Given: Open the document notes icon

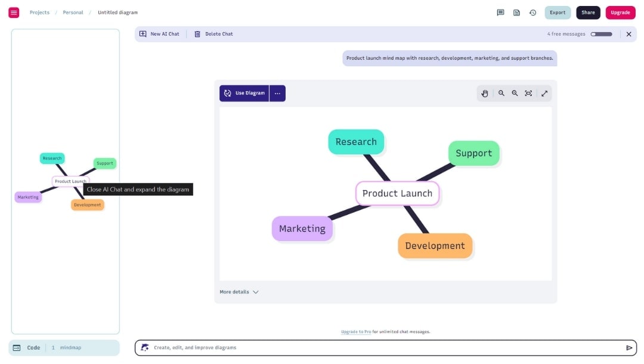Looking at the screenshot, I should pos(516,13).
